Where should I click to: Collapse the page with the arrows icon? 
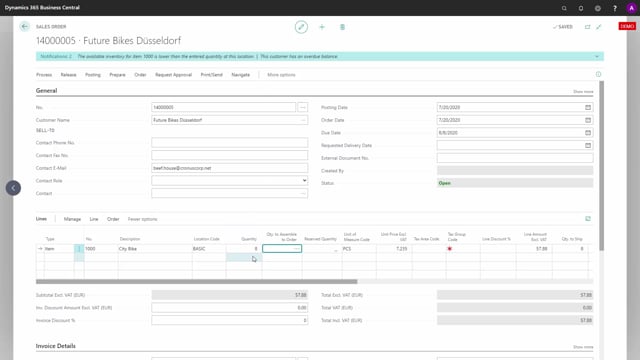pyautogui.click(x=599, y=27)
